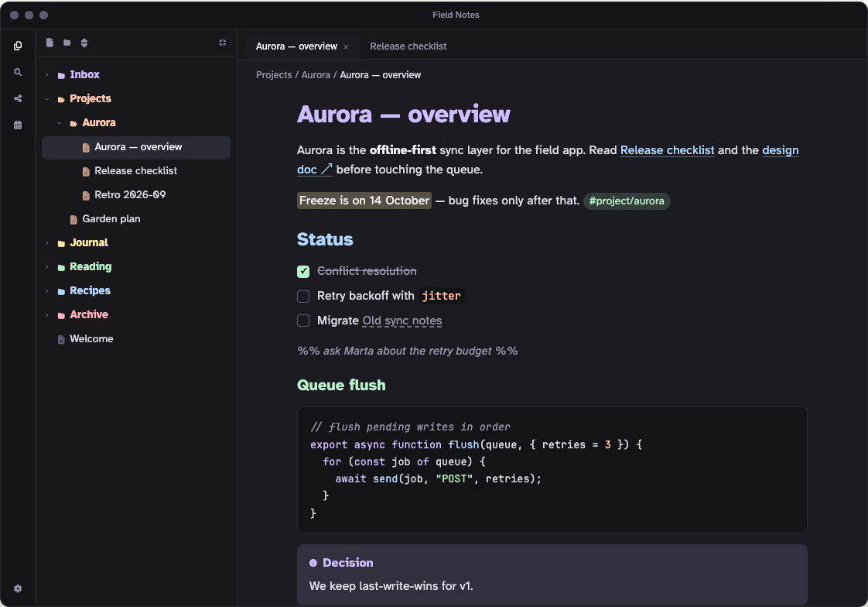Open the design doc external link

point(780,150)
